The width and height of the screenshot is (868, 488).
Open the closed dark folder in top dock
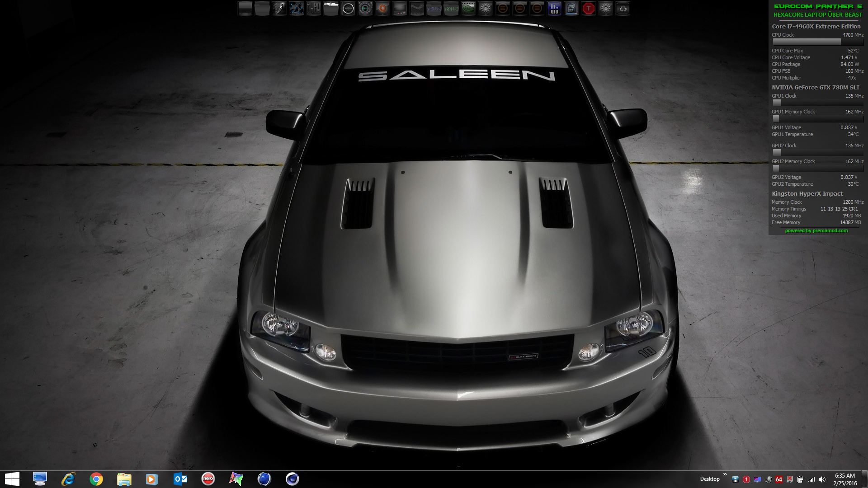pyautogui.click(x=262, y=9)
